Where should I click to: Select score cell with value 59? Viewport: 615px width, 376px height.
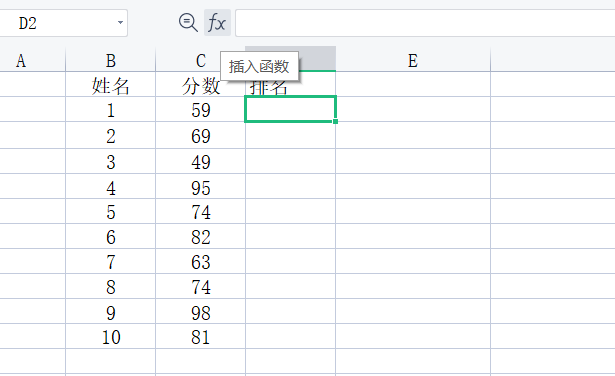click(x=200, y=109)
